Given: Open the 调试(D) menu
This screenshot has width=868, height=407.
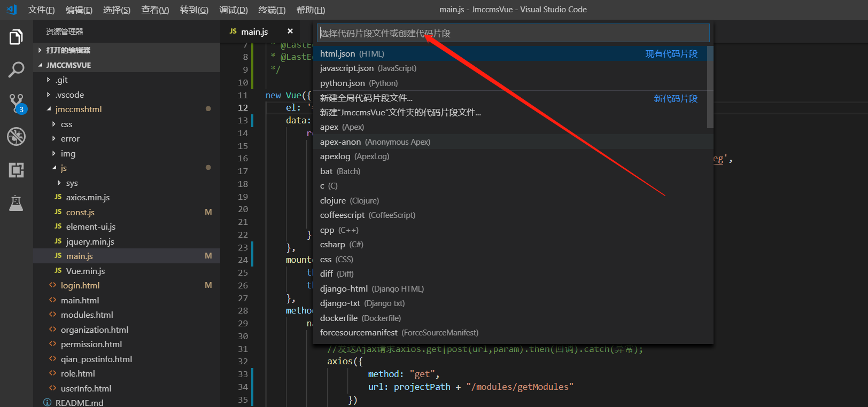Looking at the screenshot, I should [234, 10].
